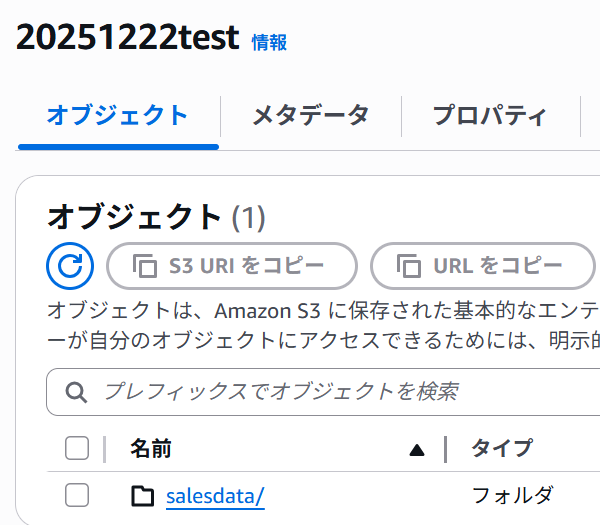
Task: Check the salesdata/ row checkbox
Action: point(77,495)
